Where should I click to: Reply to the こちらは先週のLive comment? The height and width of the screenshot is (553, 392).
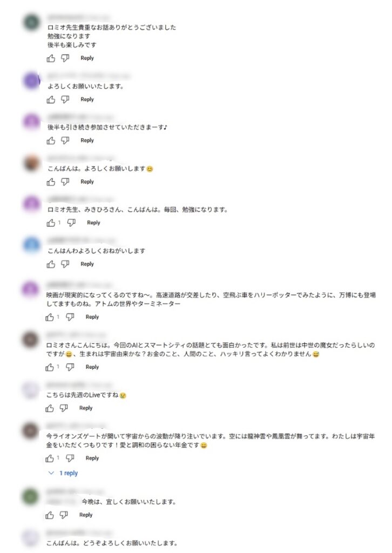tap(86, 408)
